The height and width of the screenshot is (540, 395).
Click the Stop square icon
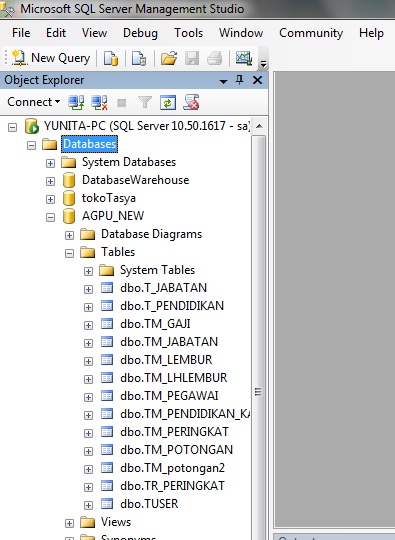(122, 103)
